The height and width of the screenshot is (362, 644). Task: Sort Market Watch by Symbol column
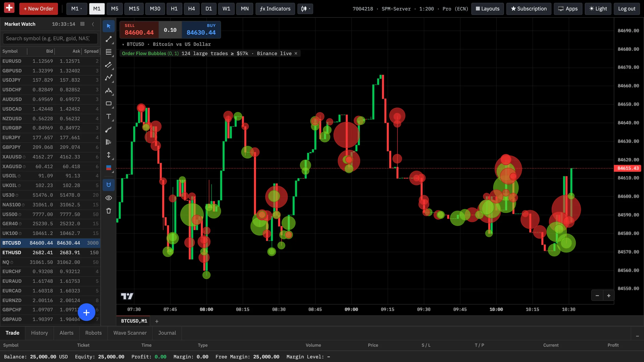coord(10,51)
